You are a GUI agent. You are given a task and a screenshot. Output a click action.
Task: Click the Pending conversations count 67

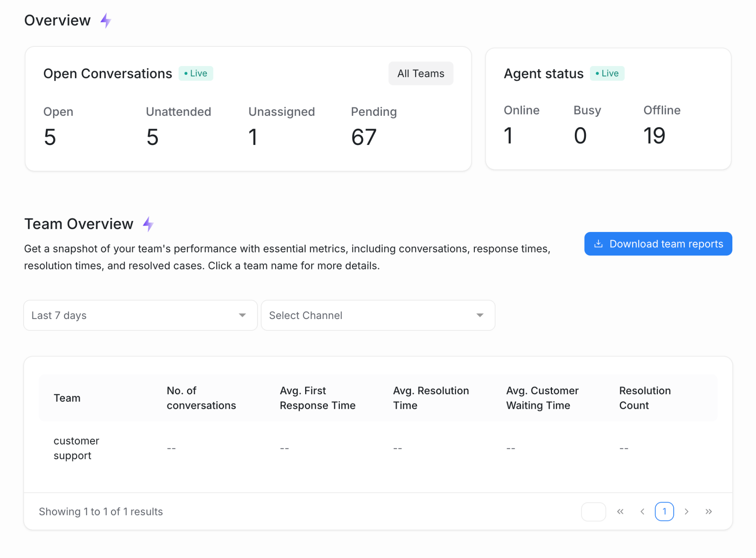click(x=364, y=137)
